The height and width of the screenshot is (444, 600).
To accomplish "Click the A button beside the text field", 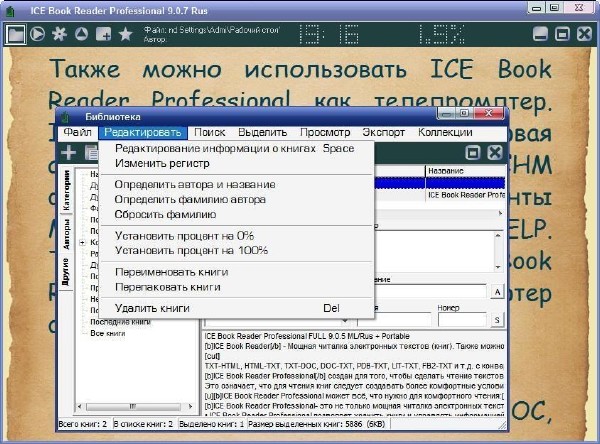I will (x=497, y=291).
